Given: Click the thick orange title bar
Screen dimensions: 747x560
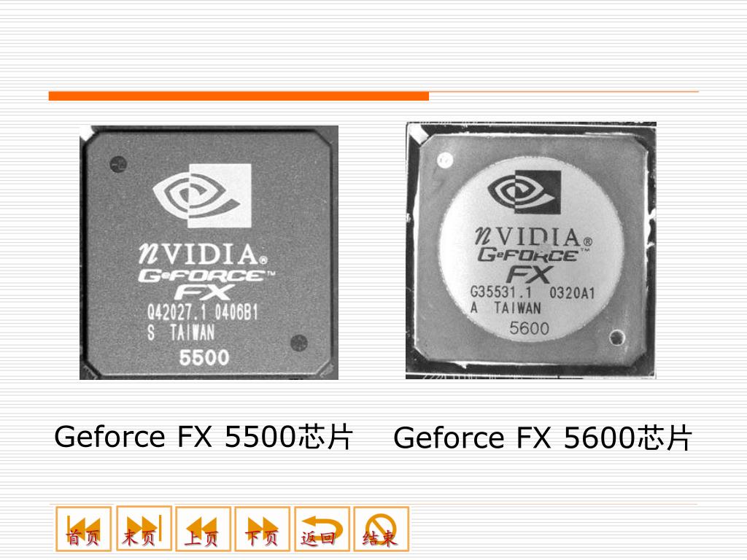Looking at the screenshot, I should tap(239, 96).
